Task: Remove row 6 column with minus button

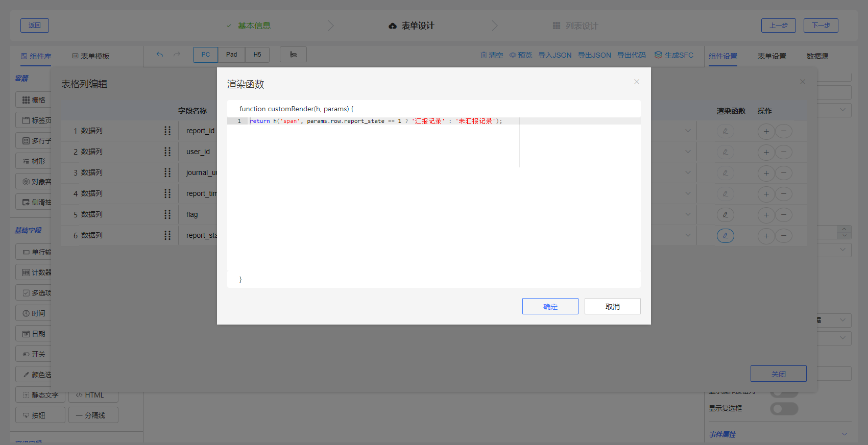Action: (x=784, y=236)
